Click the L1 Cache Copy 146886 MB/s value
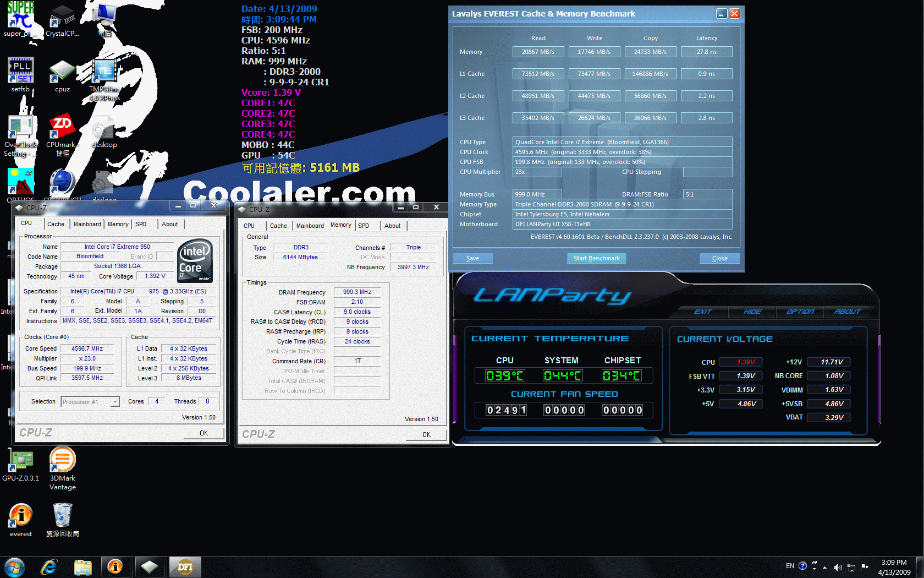Screen dimensions: 924x578 point(650,74)
